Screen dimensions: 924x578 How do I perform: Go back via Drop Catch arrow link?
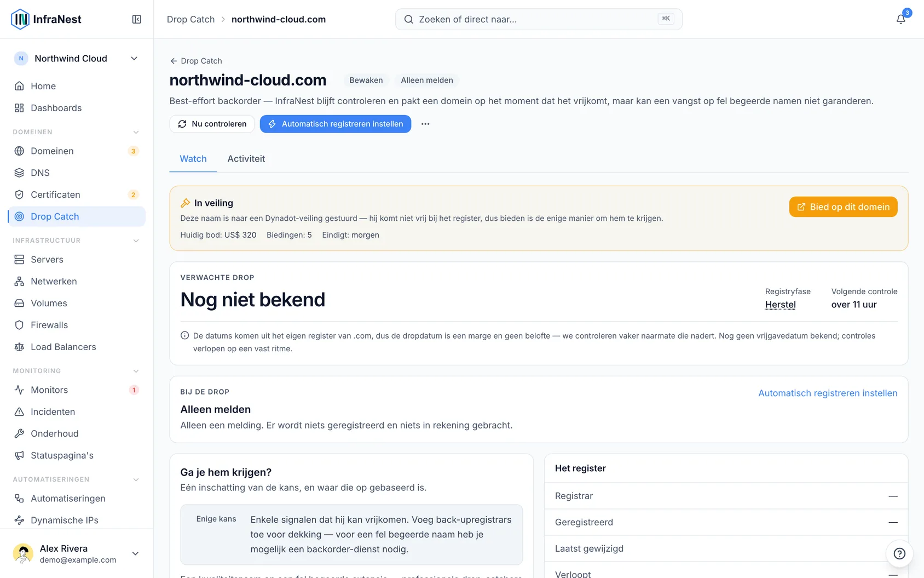tap(196, 61)
